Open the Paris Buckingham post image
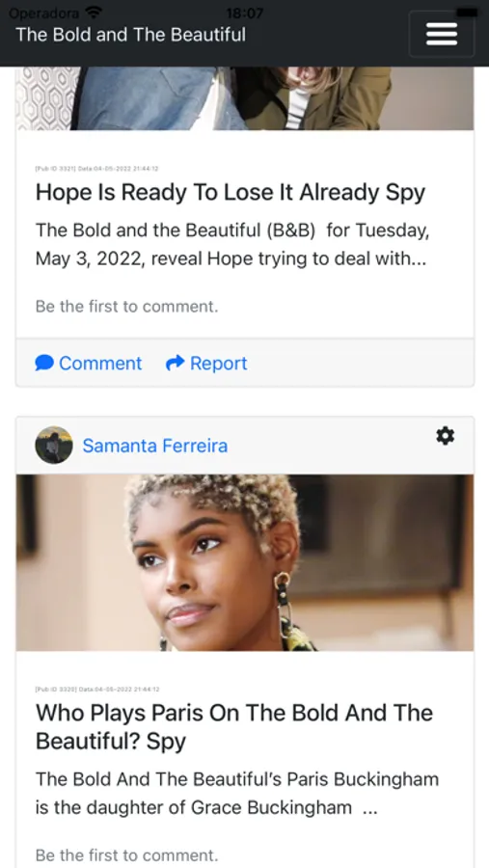Image resolution: width=489 pixels, height=868 pixels. pos(245,562)
